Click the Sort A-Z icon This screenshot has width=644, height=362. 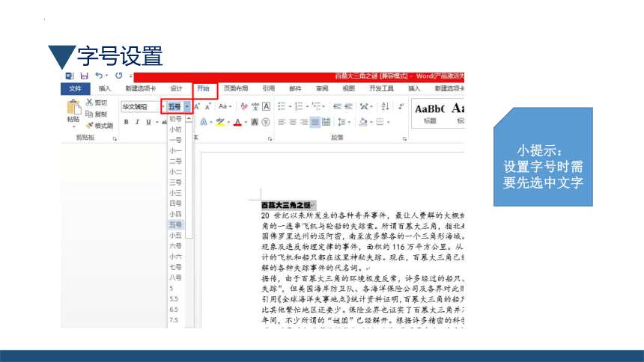click(x=385, y=107)
